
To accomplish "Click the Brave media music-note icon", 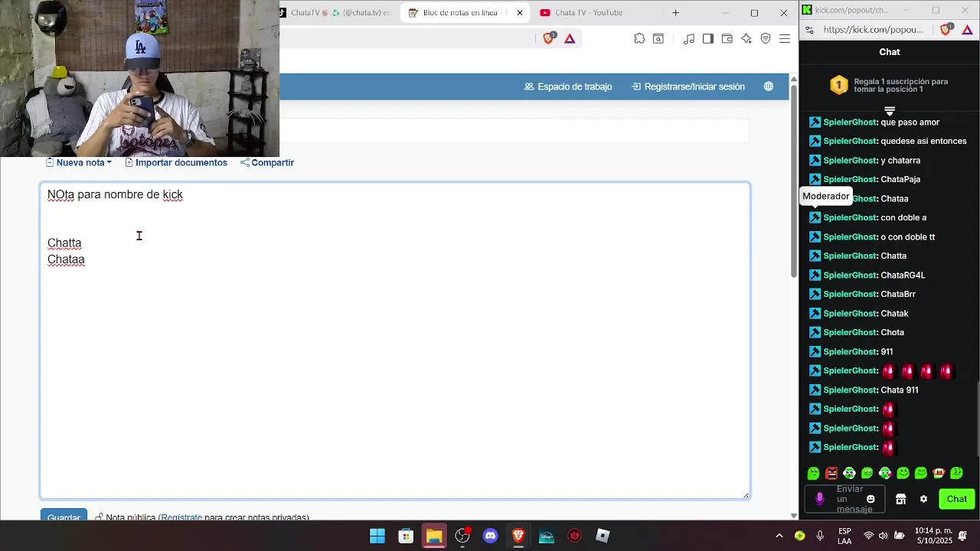I will (689, 39).
